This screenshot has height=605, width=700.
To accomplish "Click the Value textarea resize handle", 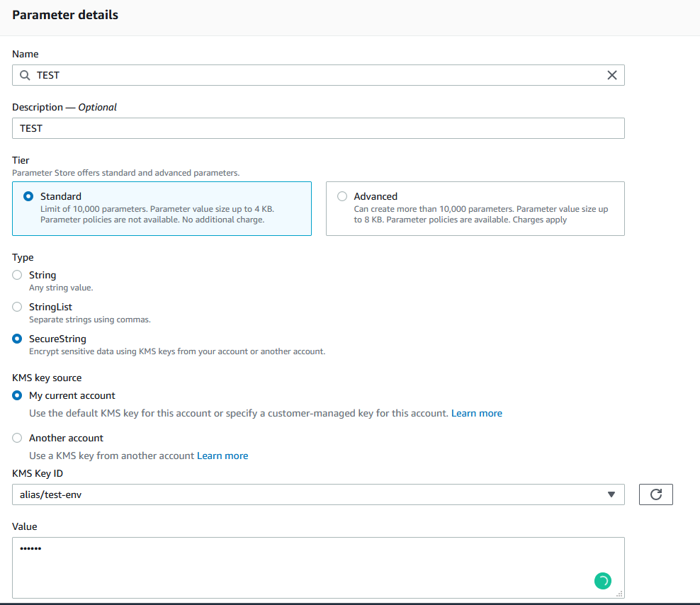I will pos(619,594).
